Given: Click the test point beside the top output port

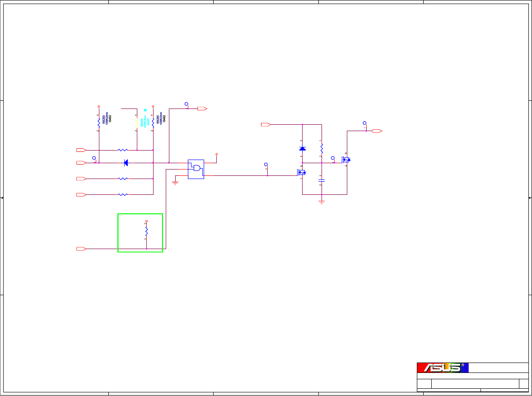Looking at the screenshot, I should tap(186, 104).
